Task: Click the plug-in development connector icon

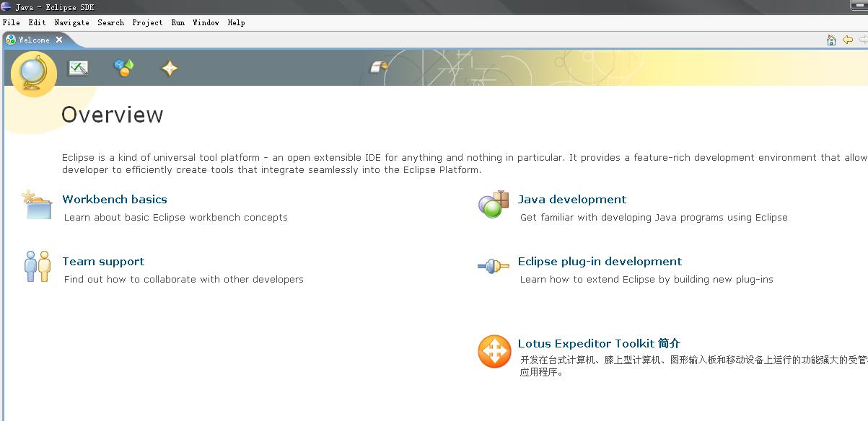Action: 494,267
